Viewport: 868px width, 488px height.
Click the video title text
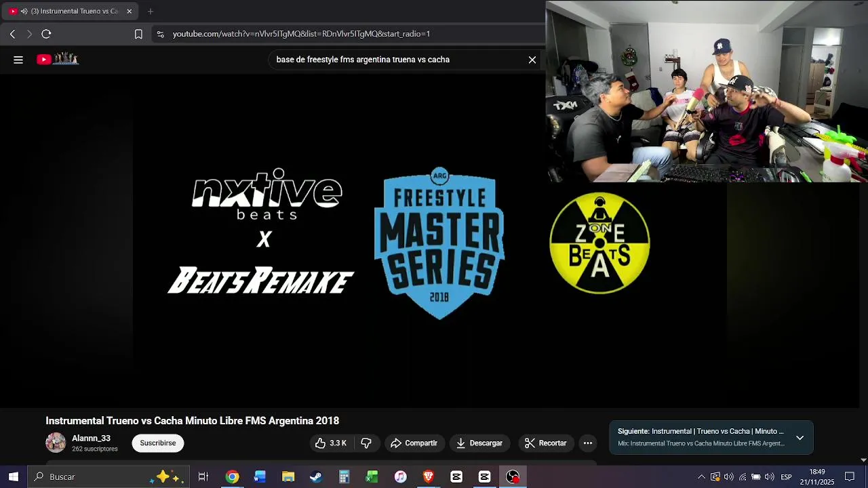[x=192, y=421]
